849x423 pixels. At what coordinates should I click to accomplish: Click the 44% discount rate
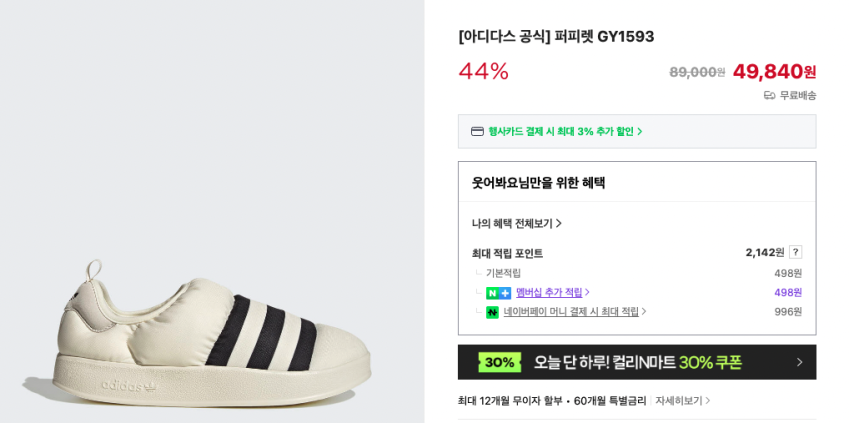click(x=483, y=71)
